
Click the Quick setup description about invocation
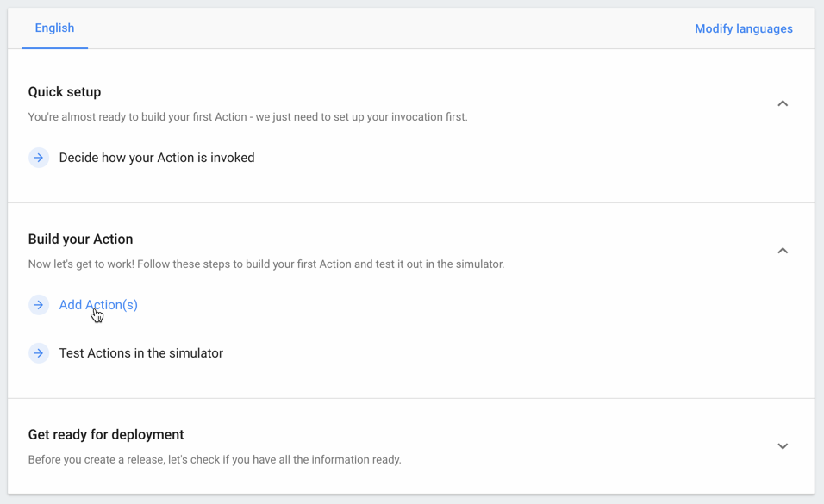click(247, 117)
